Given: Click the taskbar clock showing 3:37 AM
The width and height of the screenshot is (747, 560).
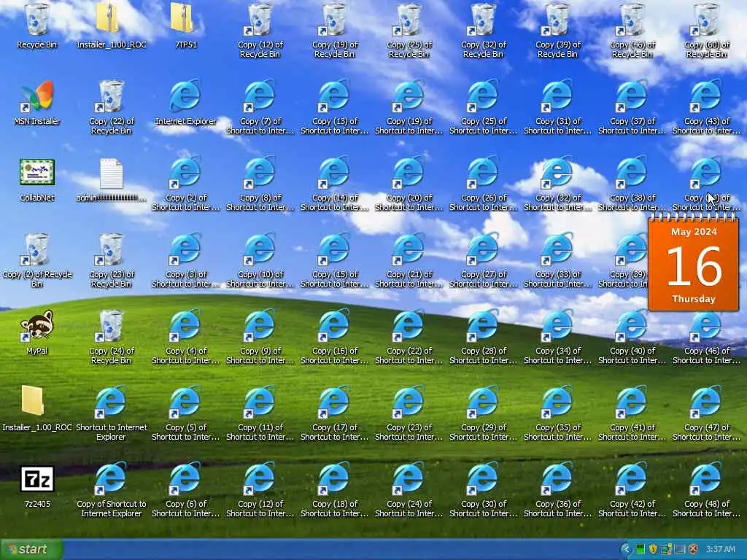Looking at the screenshot, I should coord(720,550).
